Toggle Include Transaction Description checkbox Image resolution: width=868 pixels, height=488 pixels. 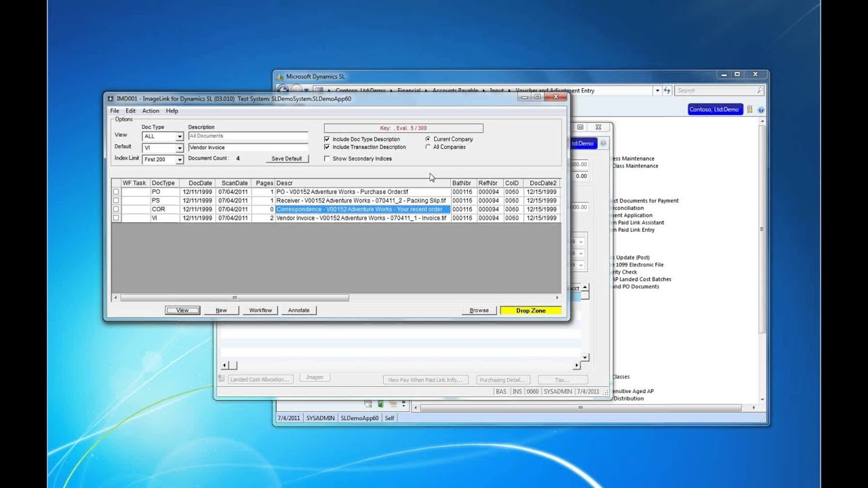tap(327, 147)
